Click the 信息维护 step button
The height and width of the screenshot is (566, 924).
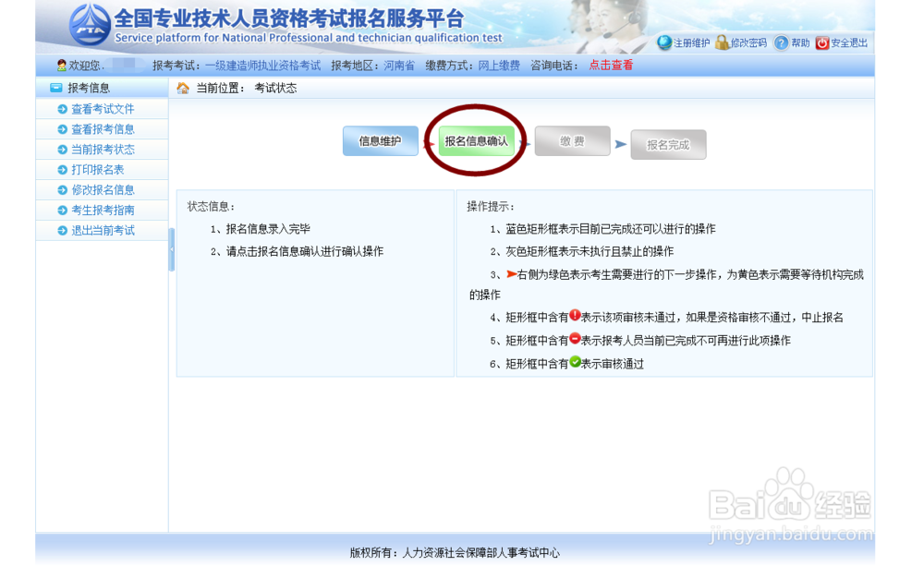(x=380, y=141)
